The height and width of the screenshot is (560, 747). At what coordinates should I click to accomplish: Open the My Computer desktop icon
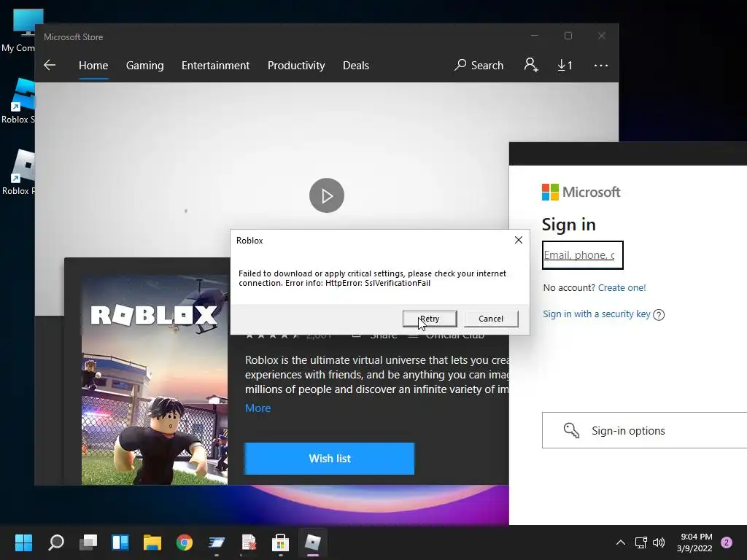click(18, 31)
